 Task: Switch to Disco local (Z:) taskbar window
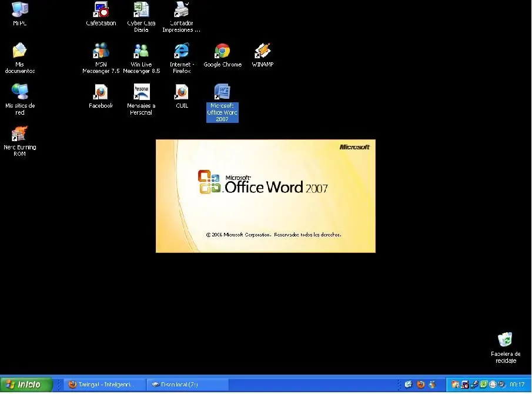tap(188, 385)
